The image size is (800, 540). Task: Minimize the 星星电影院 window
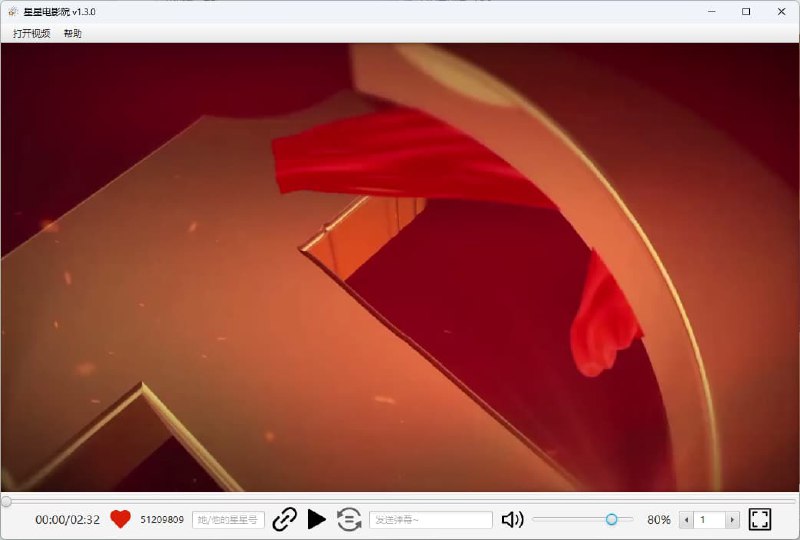(x=712, y=11)
